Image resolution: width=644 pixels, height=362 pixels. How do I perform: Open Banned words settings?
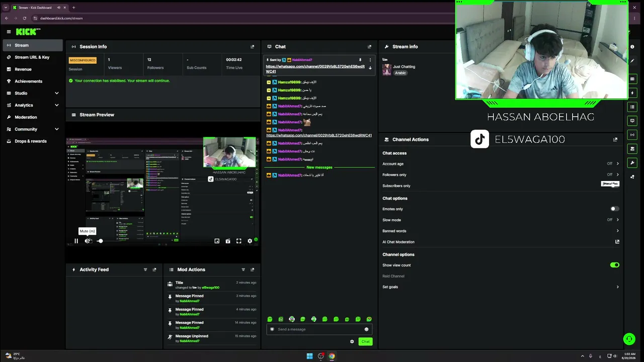[x=501, y=231]
